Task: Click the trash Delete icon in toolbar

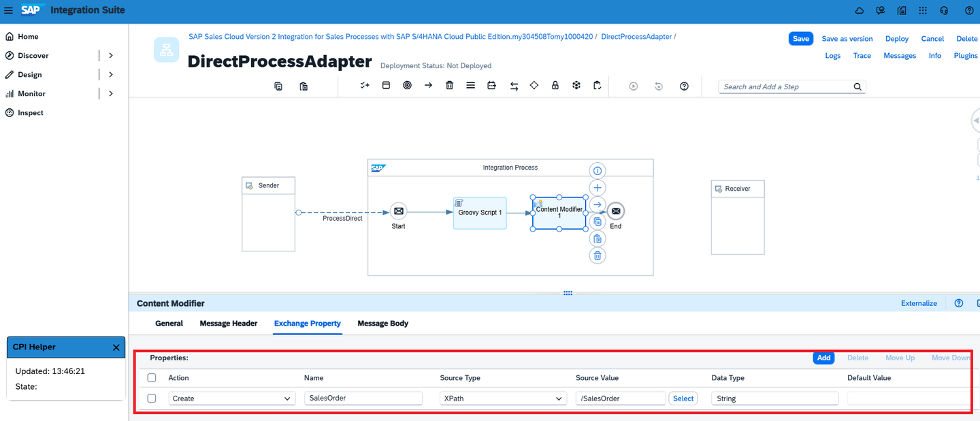Action: tap(449, 85)
